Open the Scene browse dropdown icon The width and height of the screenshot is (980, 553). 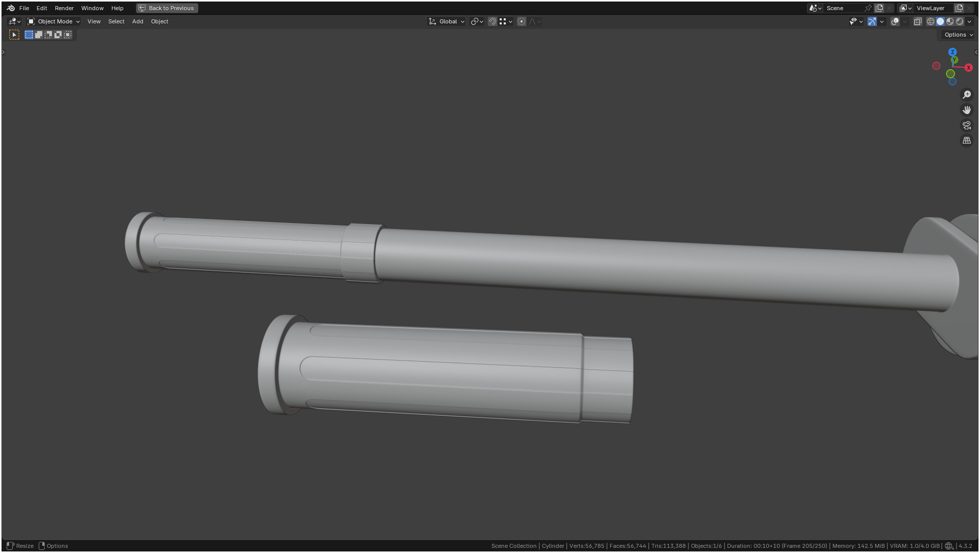(x=815, y=8)
